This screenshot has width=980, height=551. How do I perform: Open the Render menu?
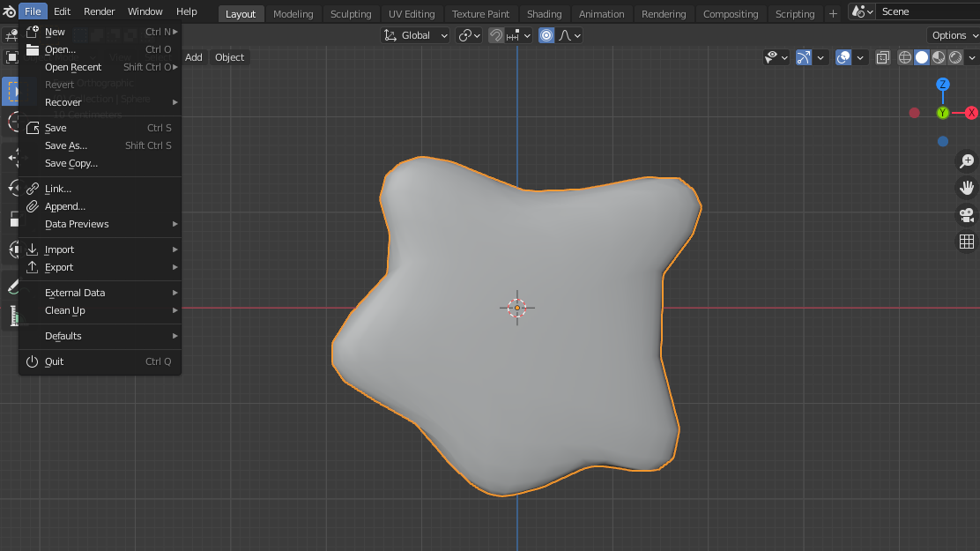point(99,11)
